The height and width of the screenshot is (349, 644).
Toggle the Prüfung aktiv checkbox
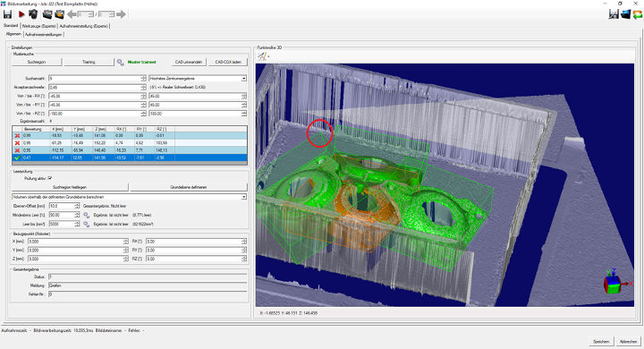[x=50, y=178]
